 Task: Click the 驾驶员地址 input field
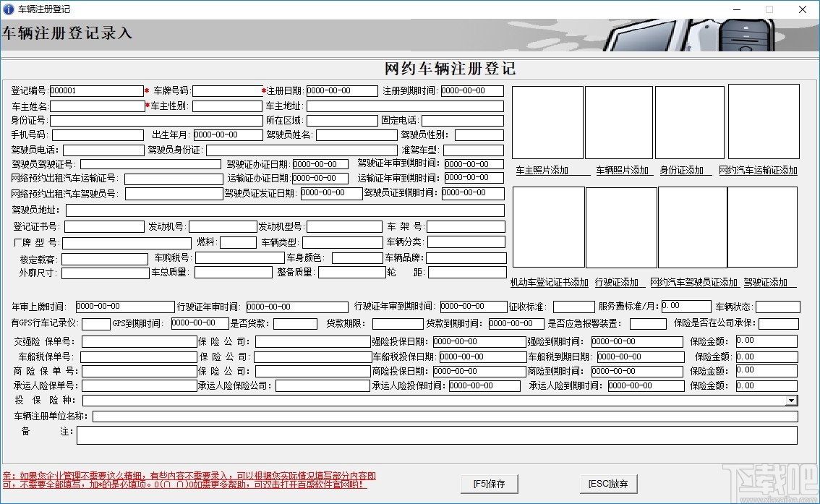click(285, 210)
